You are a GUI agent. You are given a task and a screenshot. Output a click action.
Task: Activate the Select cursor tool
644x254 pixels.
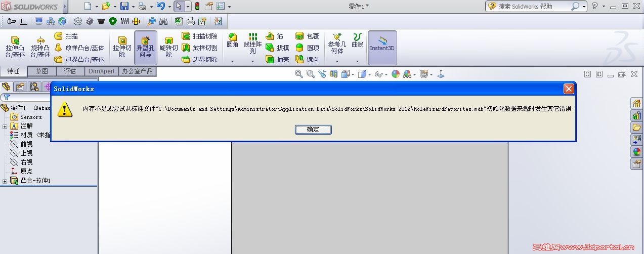179,6
